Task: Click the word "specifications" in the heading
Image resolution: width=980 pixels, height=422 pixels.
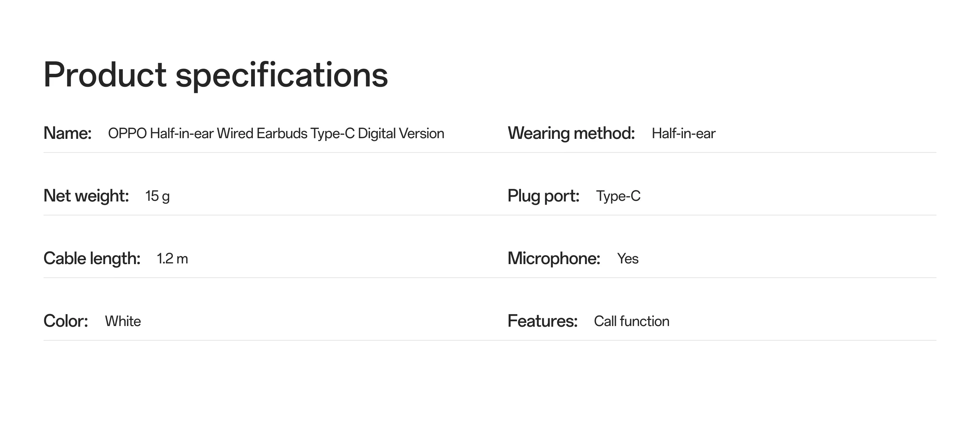Action: point(281,75)
